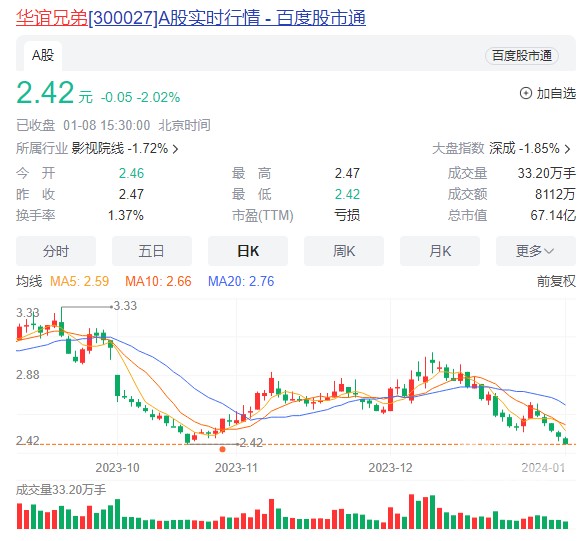Click the 换手率 value 1.37%

point(126,215)
